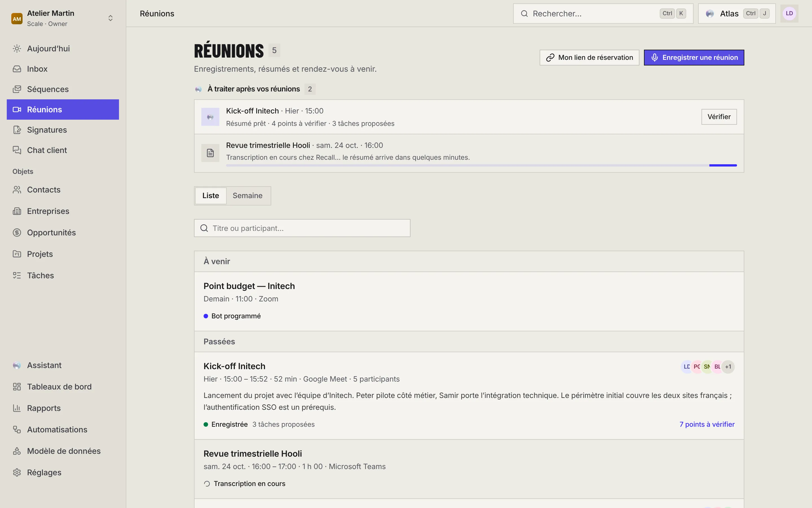Switch to the Liste view tab
This screenshot has width=812, height=508.
coord(211,196)
